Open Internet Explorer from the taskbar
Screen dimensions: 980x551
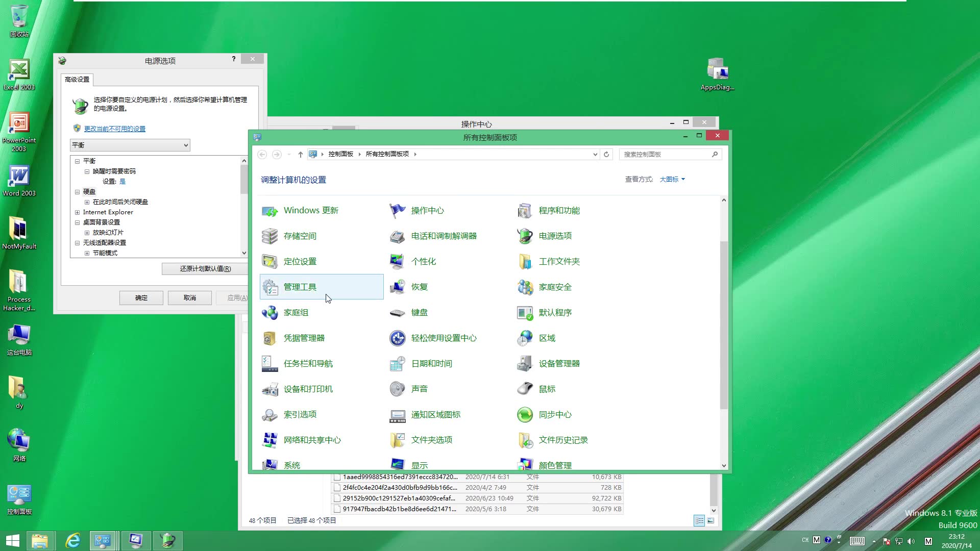coord(72,540)
